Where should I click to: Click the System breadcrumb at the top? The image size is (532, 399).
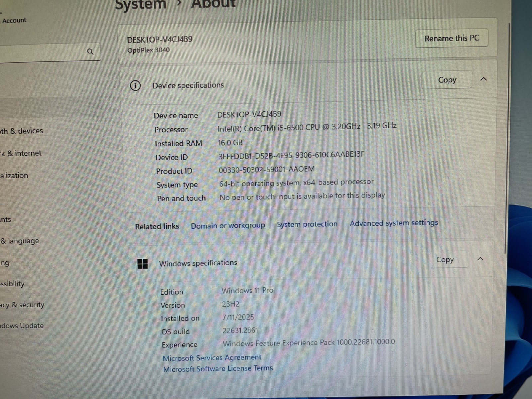[140, 5]
